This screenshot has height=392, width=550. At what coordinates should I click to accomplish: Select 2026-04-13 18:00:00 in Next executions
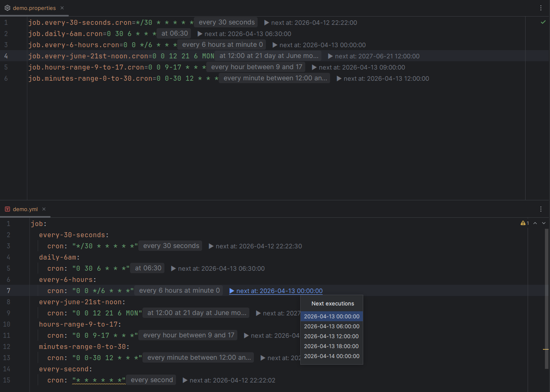[332, 346]
